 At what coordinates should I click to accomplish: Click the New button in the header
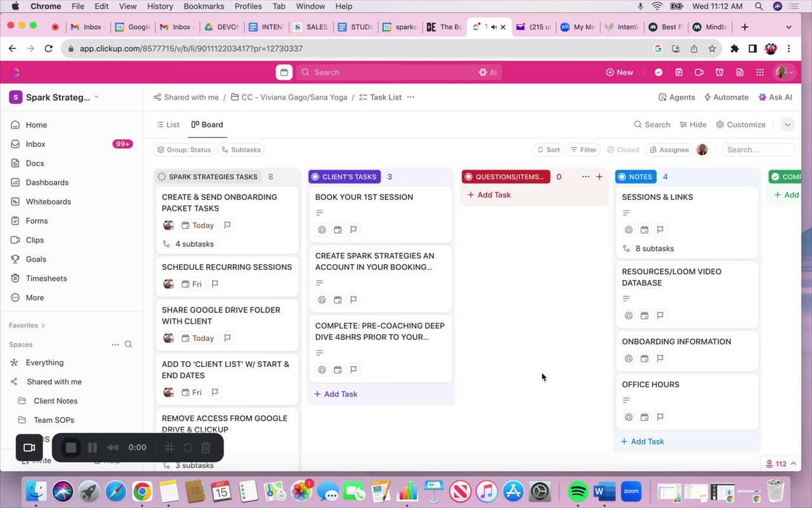[x=620, y=72]
